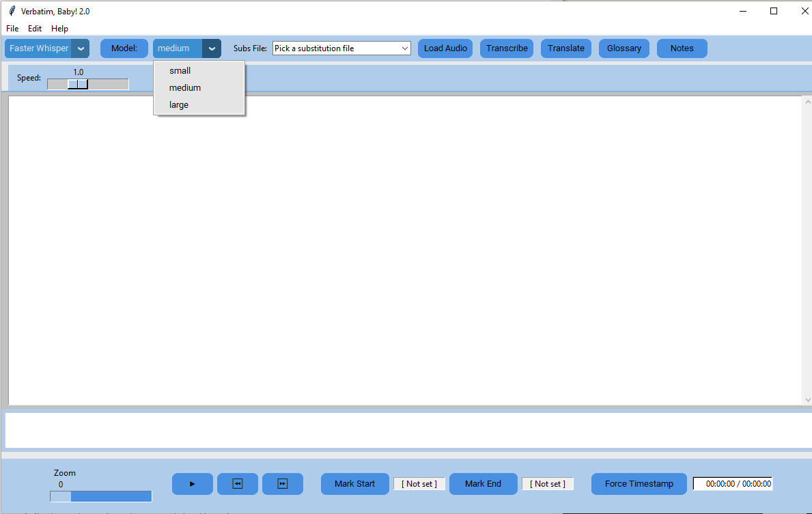The width and height of the screenshot is (812, 514).
Task: Select the small model option
Action: pos(180,71)
